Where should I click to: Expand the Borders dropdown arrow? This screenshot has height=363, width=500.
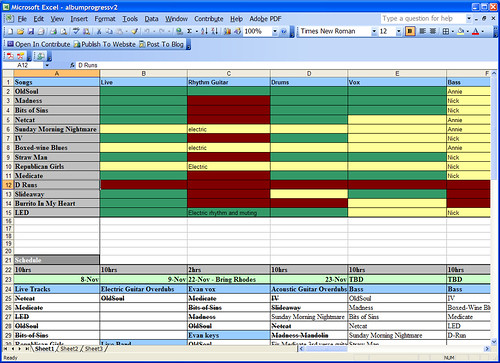453,31
